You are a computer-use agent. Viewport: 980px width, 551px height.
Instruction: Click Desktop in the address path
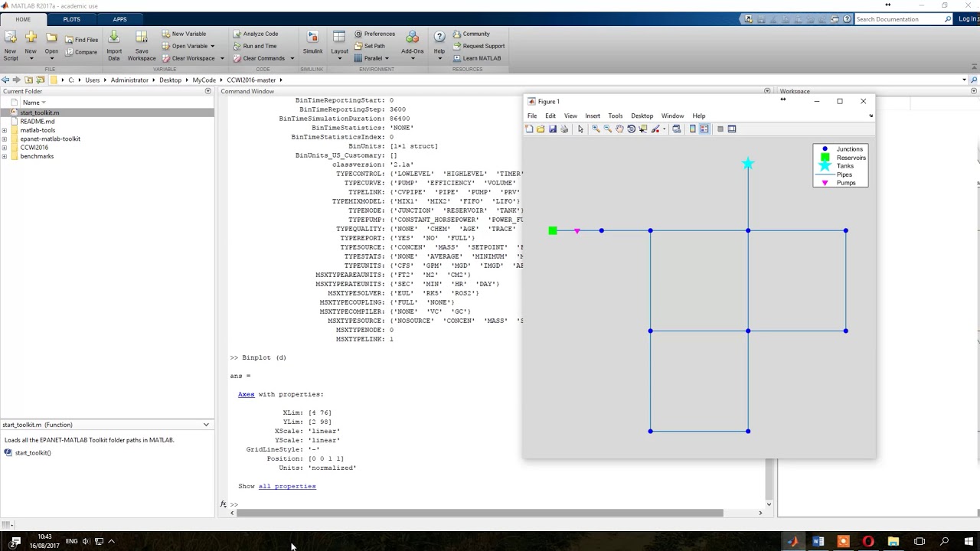170,80
